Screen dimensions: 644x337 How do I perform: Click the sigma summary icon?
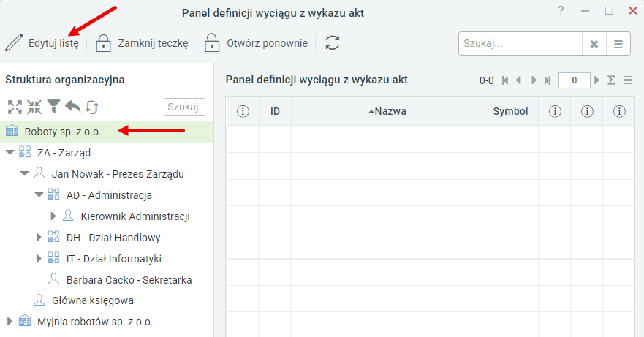pos(612,80)
